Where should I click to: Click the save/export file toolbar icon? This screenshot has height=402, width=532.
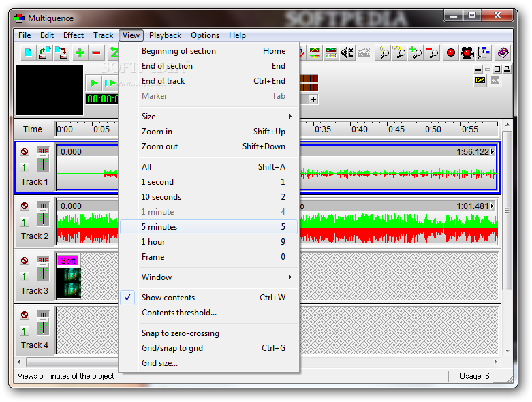(61, 53)
